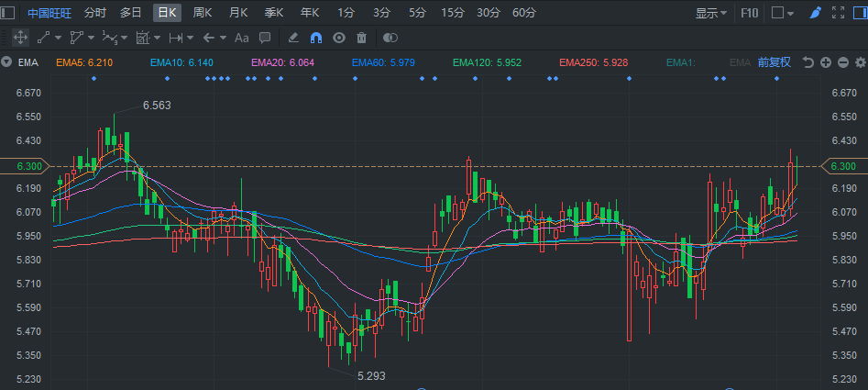Select the Gann/Fibonacci box tool
Viewport: 868px width, 390px height.
click(x=143, y=38)
